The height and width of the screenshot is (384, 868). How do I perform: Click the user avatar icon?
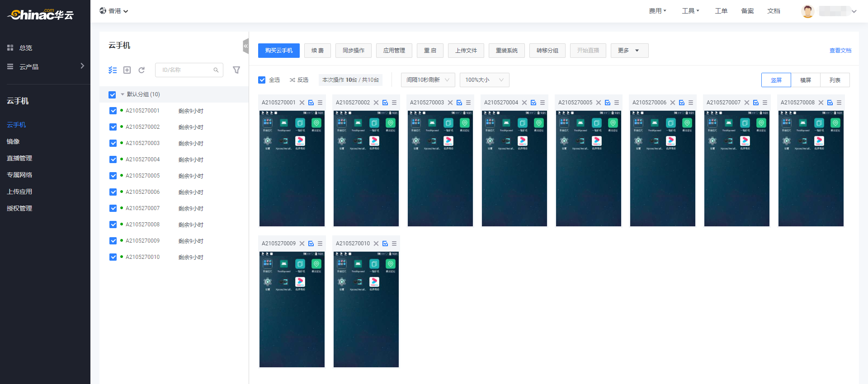[x=807, y=11]
